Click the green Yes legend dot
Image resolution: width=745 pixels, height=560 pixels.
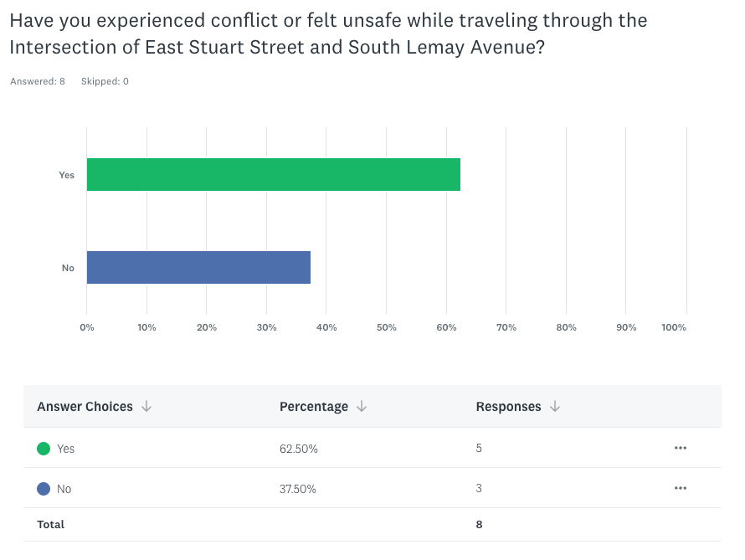[44, 449]
